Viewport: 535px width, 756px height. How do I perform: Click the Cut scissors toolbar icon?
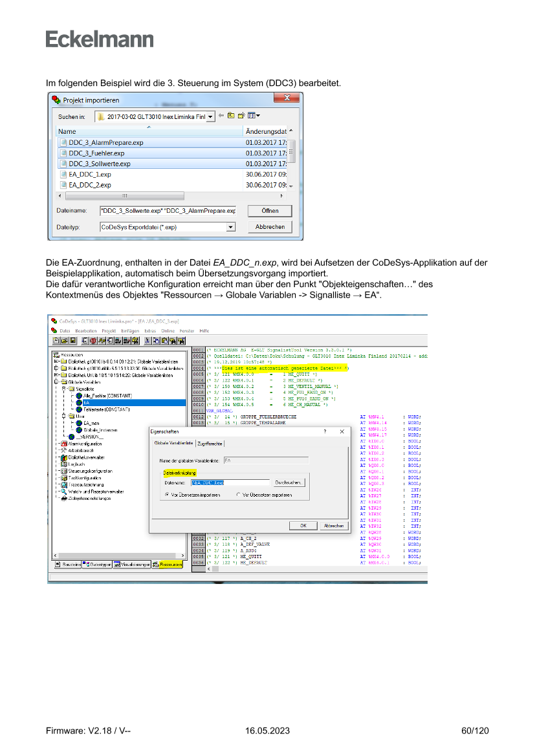click(148, 340)
